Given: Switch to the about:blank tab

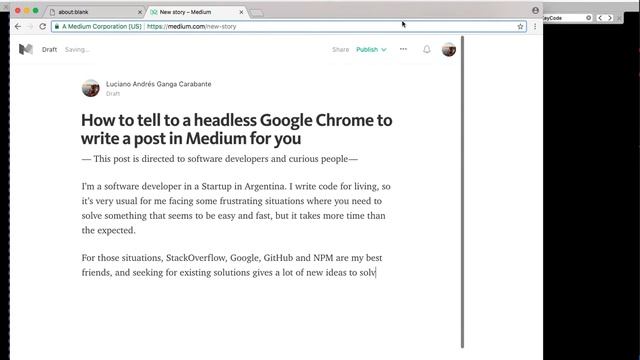Looking at the screenshot, I should tap(95, 12).
